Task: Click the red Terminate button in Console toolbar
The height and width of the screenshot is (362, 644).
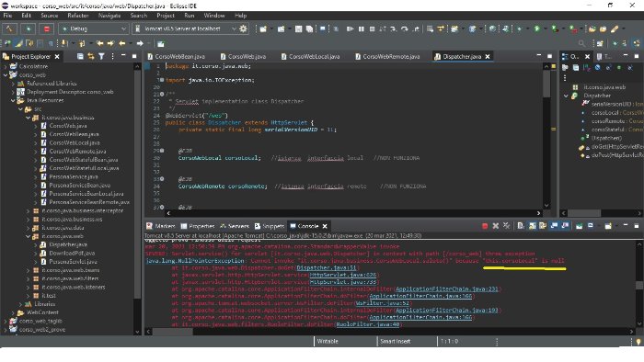Action: (485, 226)
